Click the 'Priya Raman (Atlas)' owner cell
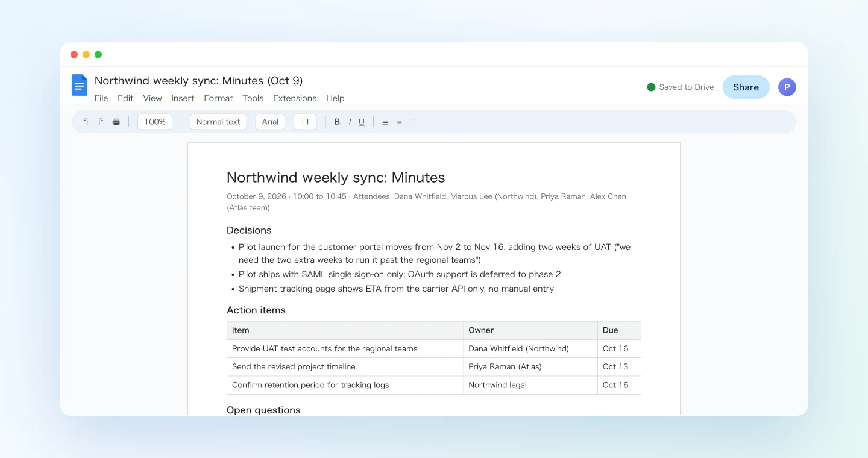The height and width of the screenshot is (458, 868). pyautogui.click(x=530, y=367)
